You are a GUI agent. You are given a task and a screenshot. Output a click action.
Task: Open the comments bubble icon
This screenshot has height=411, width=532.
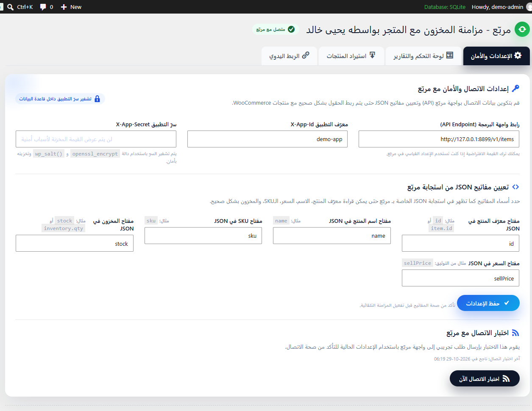(43, 7)
